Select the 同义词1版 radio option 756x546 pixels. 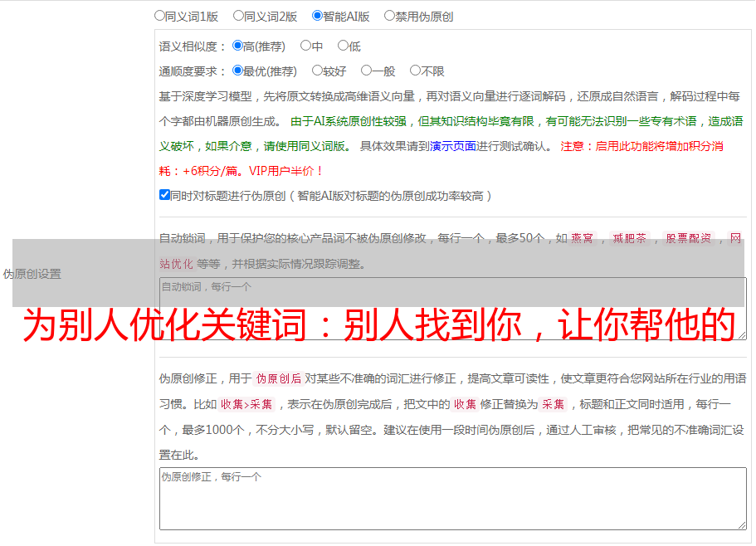160,15
